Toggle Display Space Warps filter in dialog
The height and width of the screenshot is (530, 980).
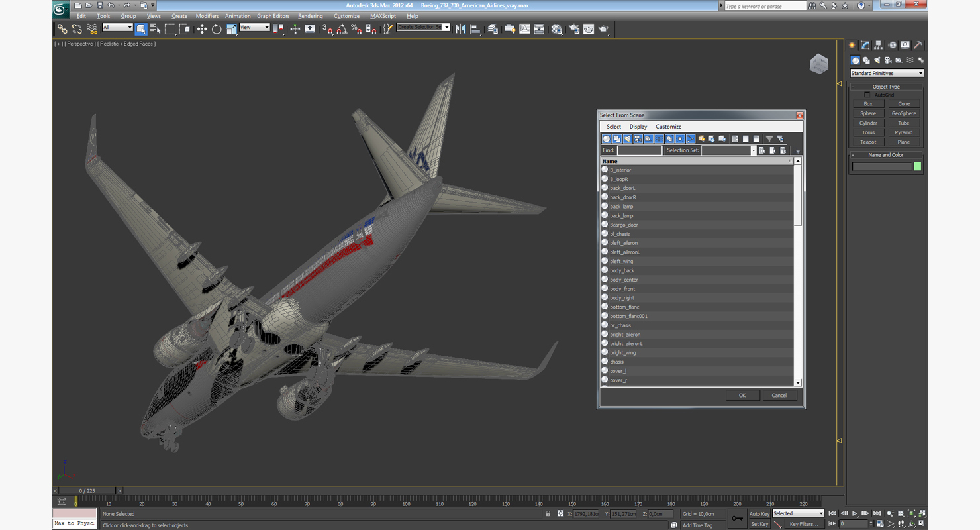coord(659,139)
